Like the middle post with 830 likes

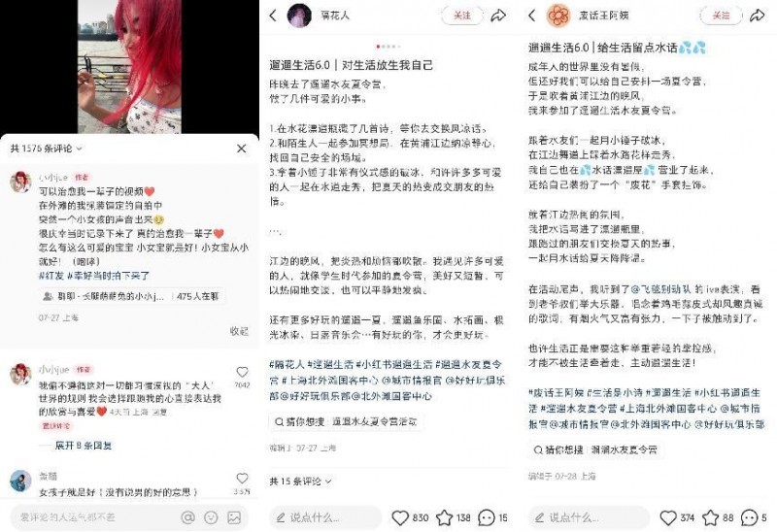tap(400, 517)
